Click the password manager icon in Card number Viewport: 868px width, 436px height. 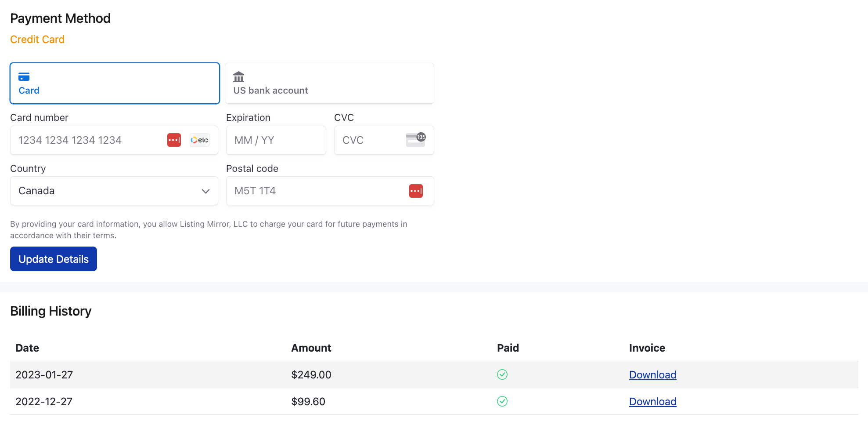174,140
